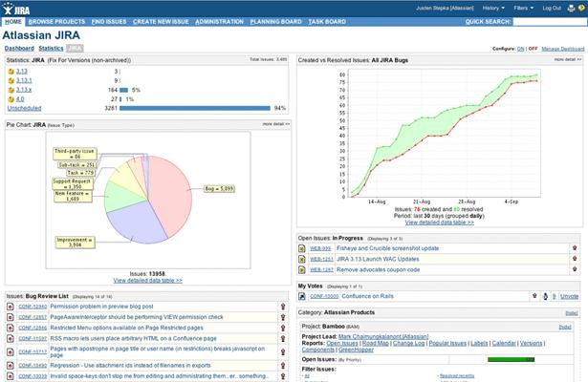Click the Unvote link for Confluence on Rails
This screenshot has width=588, height=382.
tap(569, 296)
